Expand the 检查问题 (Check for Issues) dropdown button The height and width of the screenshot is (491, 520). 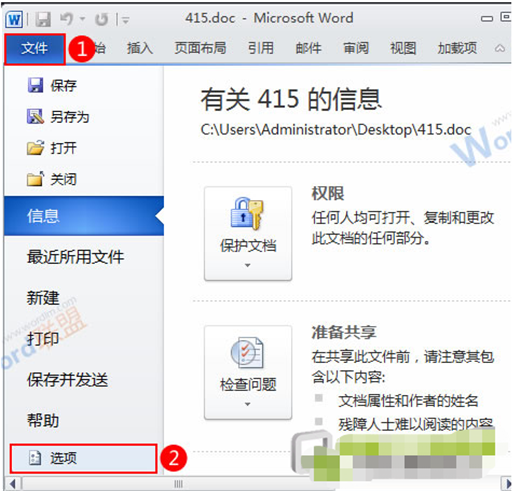coord(248,372)
